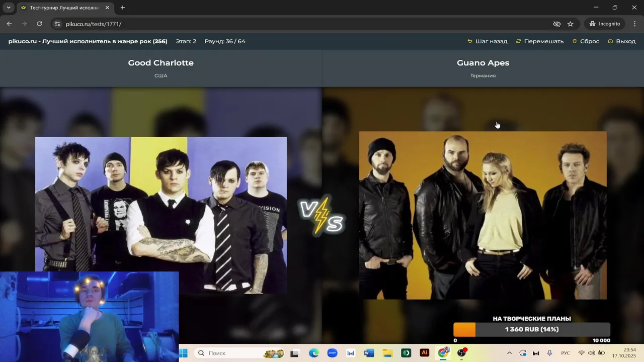Click the browser forward arrow
Image resolution: width=644 pixels, height=362 pixels.
click(x=24, y=24)
